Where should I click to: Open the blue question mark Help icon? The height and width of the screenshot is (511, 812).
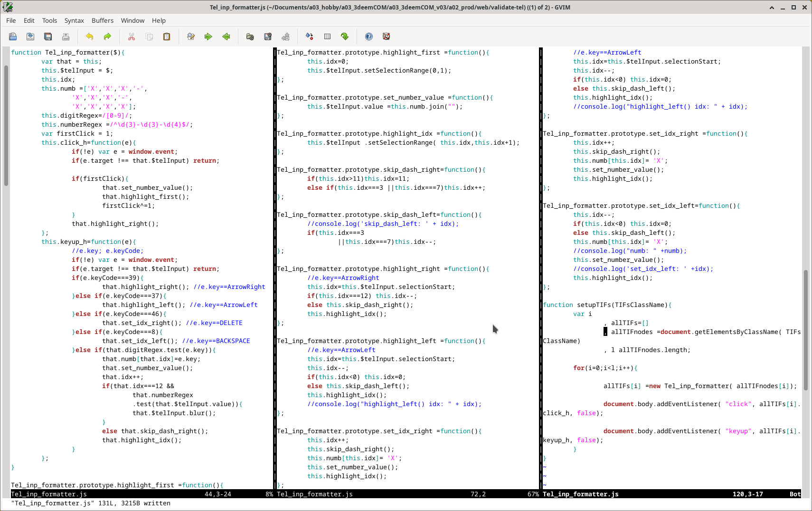tap(369, 37)
